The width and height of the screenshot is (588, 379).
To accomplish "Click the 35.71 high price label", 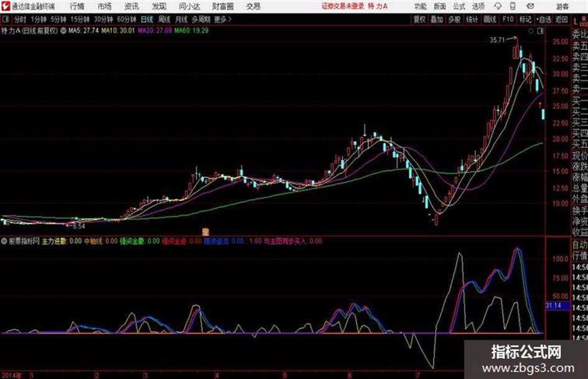I will (x=498, y=40).
